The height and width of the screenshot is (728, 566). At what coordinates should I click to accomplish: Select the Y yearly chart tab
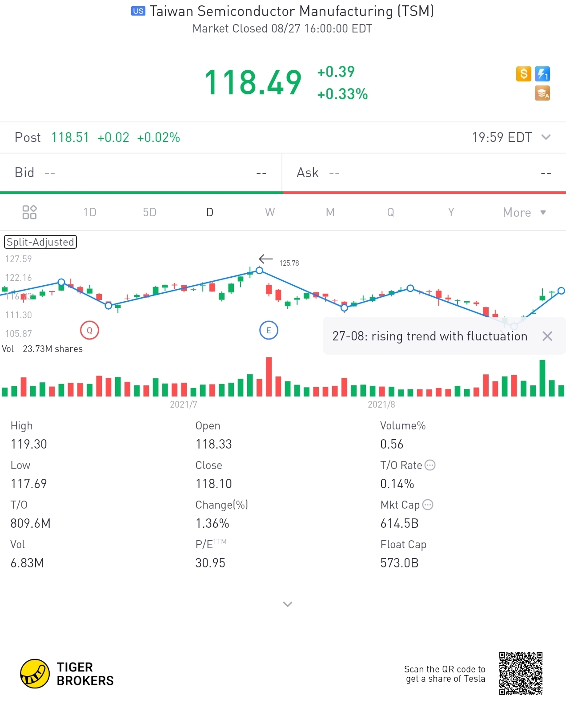click(451, 212)
